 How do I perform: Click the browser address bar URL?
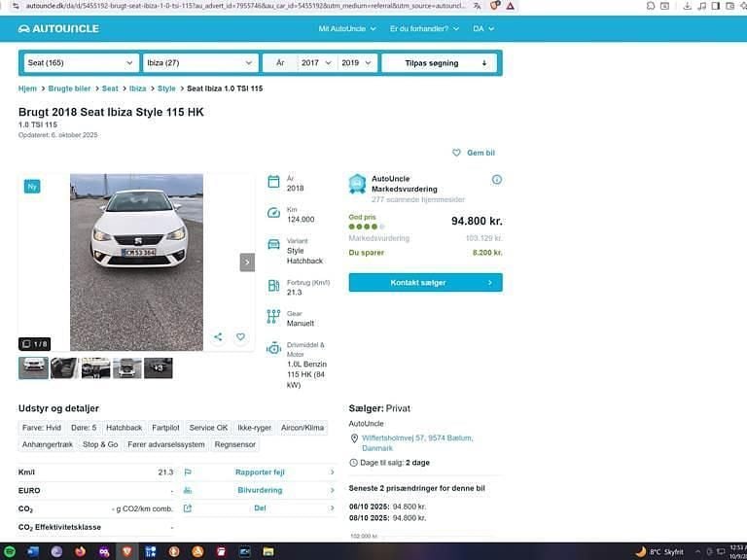point(246,6)
